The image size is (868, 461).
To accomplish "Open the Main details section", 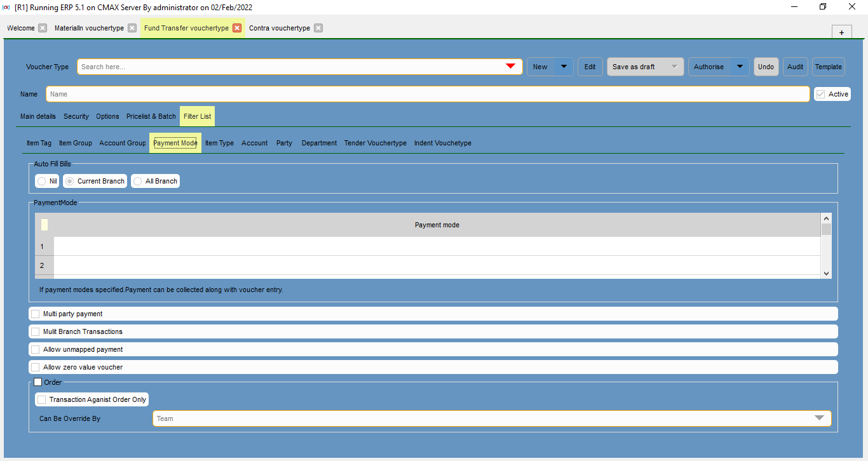I will (x=38, y=116).
